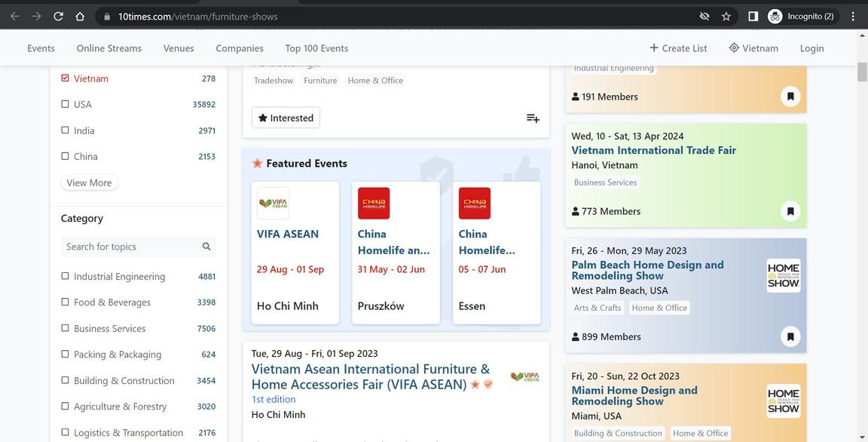The width and height of the screenshot is (868, 442).
Task: Click the browser address bar URL
Action: pos(198,17)
